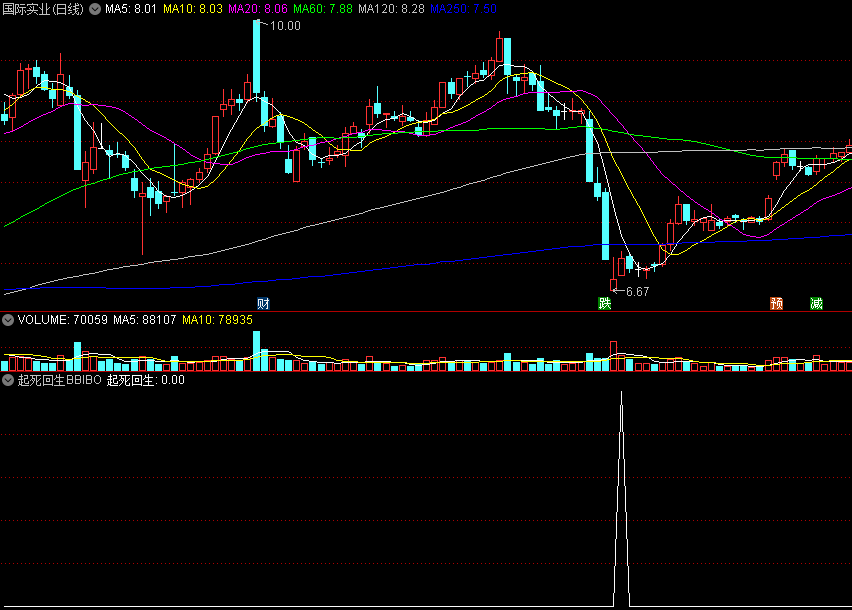Click the MA10: 8.03 label

click(193, 9)
